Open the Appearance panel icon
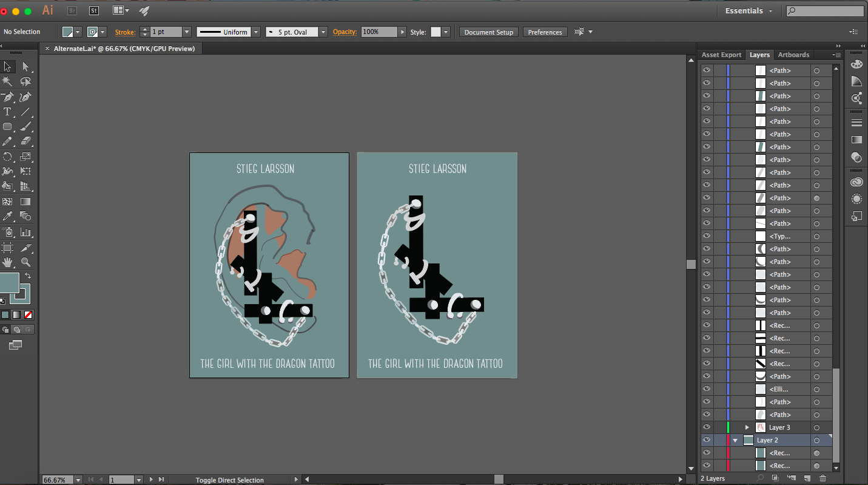868x485 pixels. pos(856,198)
